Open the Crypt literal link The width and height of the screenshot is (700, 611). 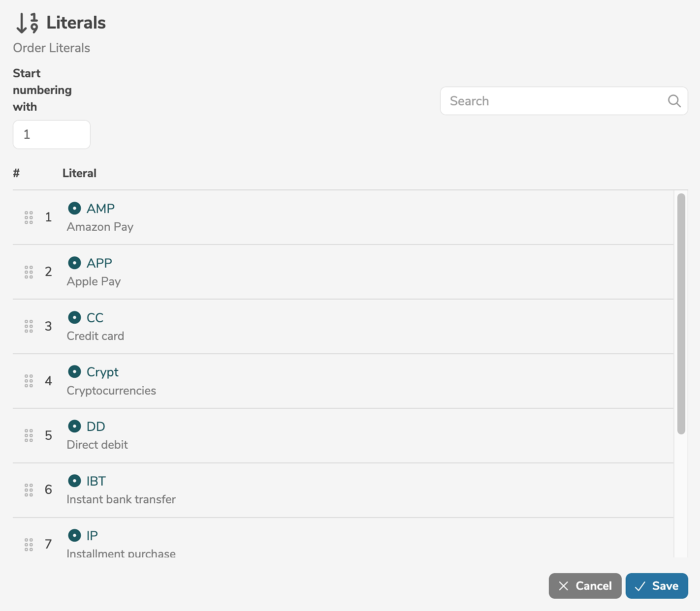[102, 372]
